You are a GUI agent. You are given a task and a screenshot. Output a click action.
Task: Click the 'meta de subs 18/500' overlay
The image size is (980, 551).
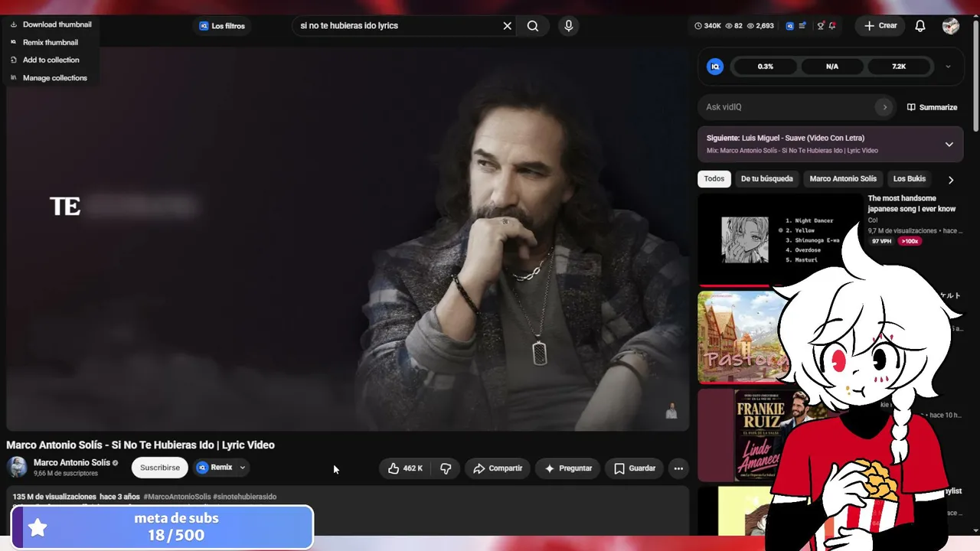pyautogui.click(x=162, y=527)
